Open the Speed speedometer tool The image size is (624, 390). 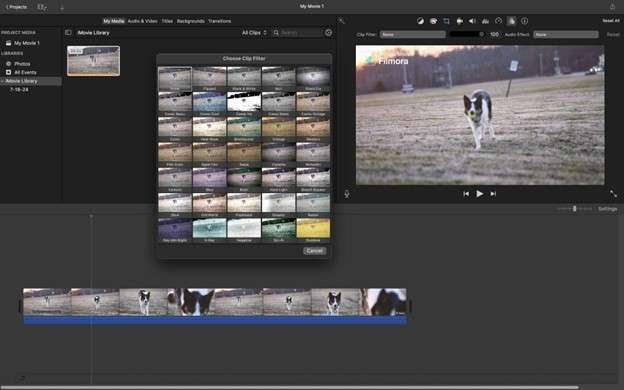click(x=498, y=21)
